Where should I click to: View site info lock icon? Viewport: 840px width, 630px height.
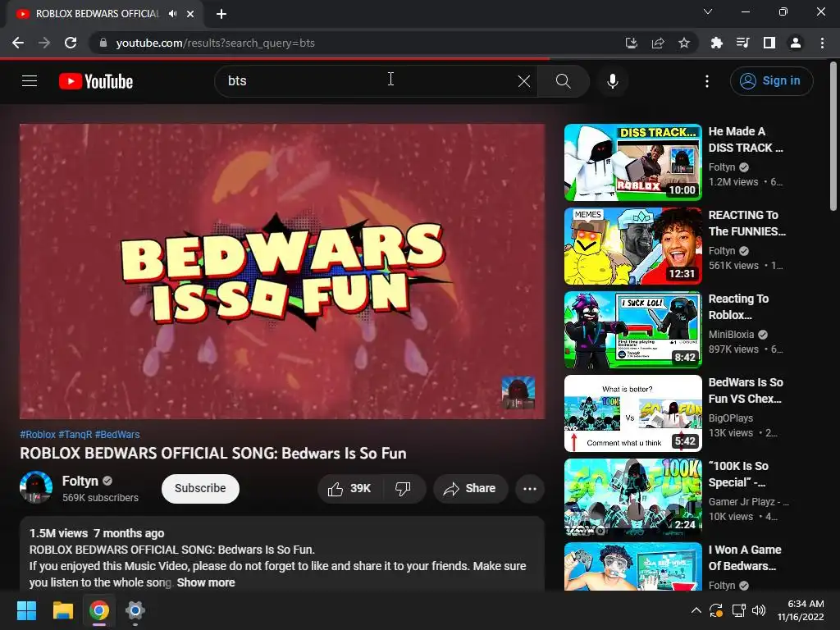click(x=103, y=43)
